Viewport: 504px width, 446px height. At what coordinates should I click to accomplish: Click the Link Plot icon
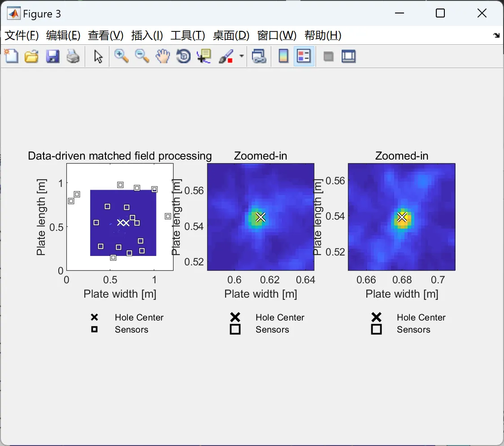pyautogui.click(x=259, y=56)
